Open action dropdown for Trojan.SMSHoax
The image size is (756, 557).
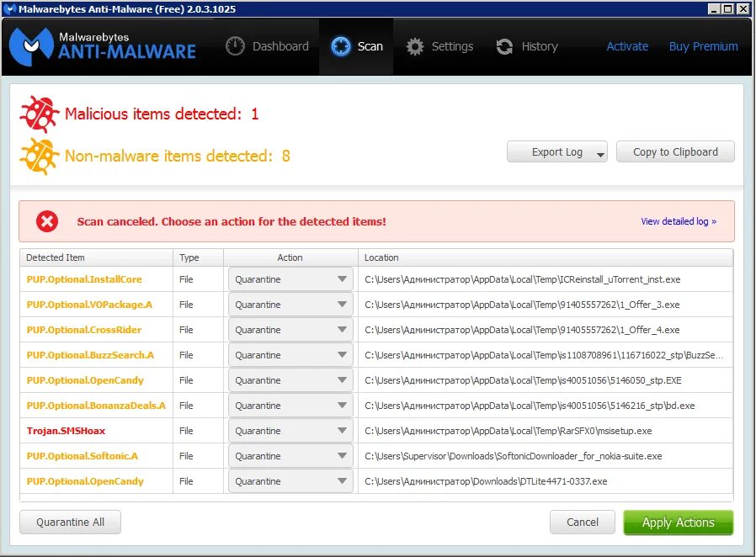(290, 431)
